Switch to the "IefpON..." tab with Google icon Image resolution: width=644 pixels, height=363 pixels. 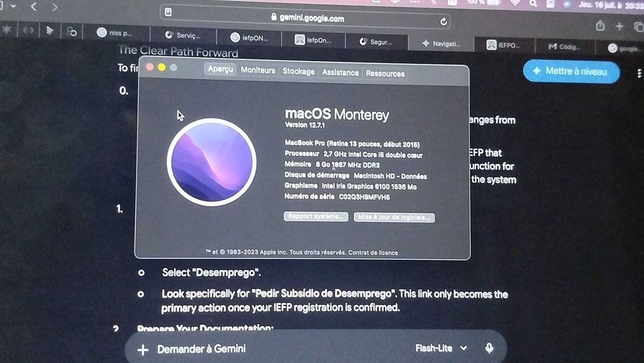coord(249,38)
